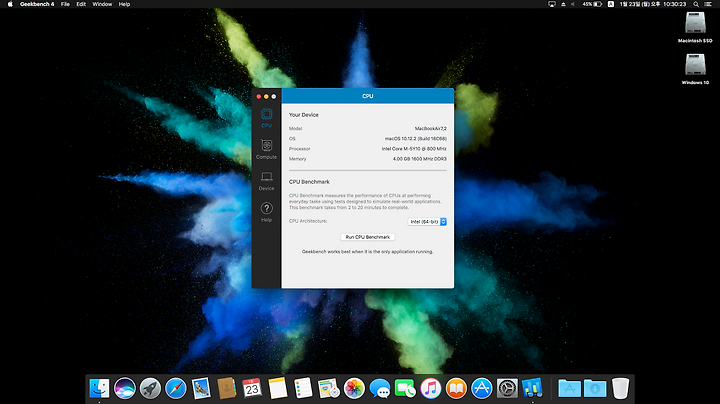Open Safari from the Dock
This screenshot has height=404, width=720.
[176, 388]
